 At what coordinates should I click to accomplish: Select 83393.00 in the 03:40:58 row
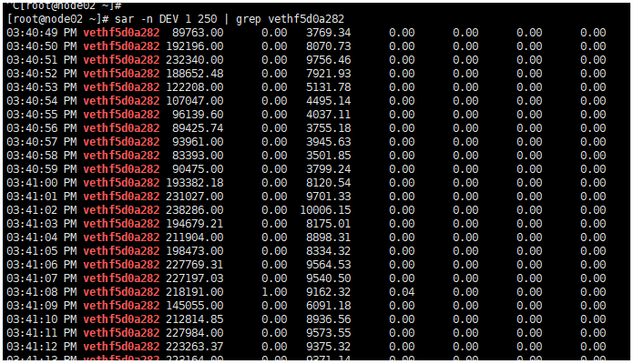pos(198,156)
